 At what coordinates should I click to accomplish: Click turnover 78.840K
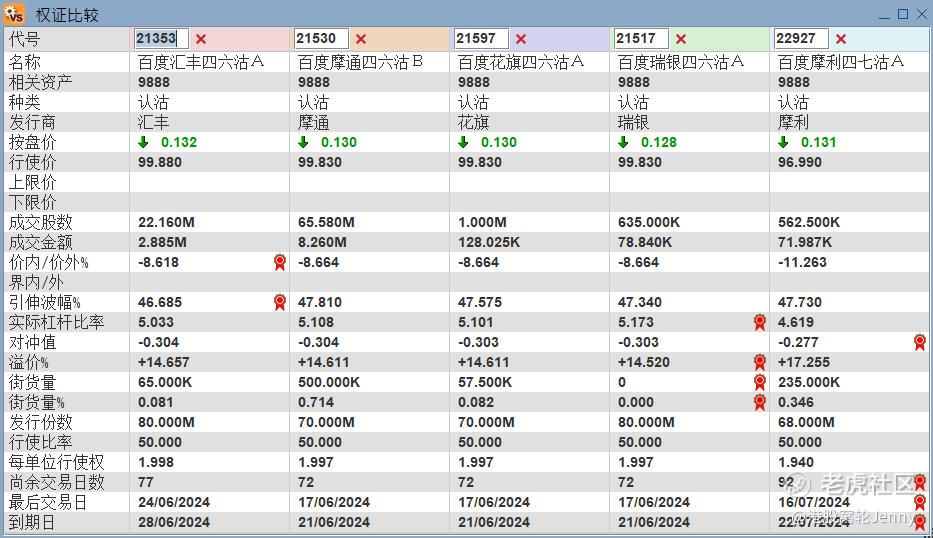click(x=645, y=242)
